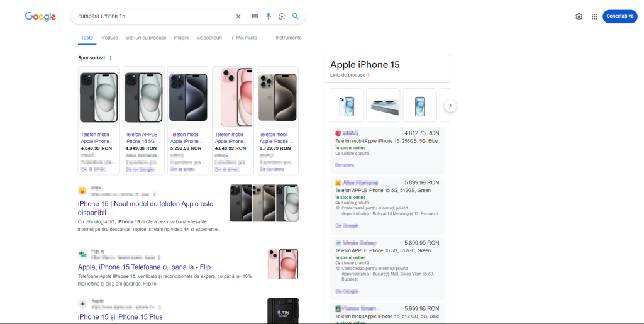The width and height of the screenshot is (644, 324).
Task: Click the Conectați-vă sign-in button
Action: tap(619, 16)
